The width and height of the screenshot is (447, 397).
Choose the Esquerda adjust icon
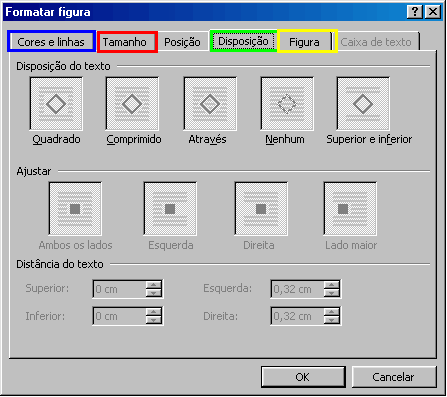pyautogui.click(x=170, y=209)
